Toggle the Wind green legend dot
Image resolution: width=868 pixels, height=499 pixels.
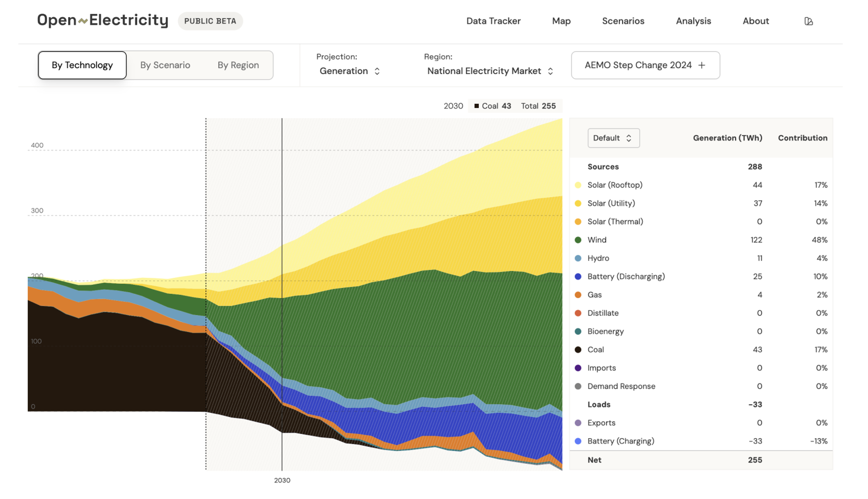click(578, 240)
